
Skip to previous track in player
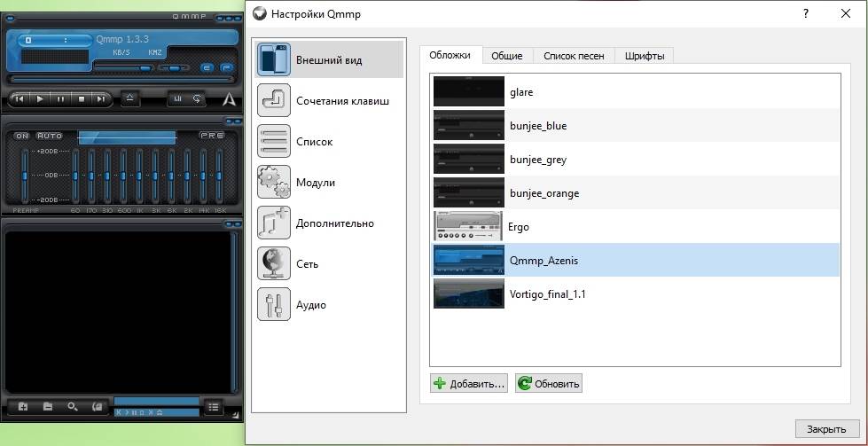pyautogui.click(x=19, y=99)
